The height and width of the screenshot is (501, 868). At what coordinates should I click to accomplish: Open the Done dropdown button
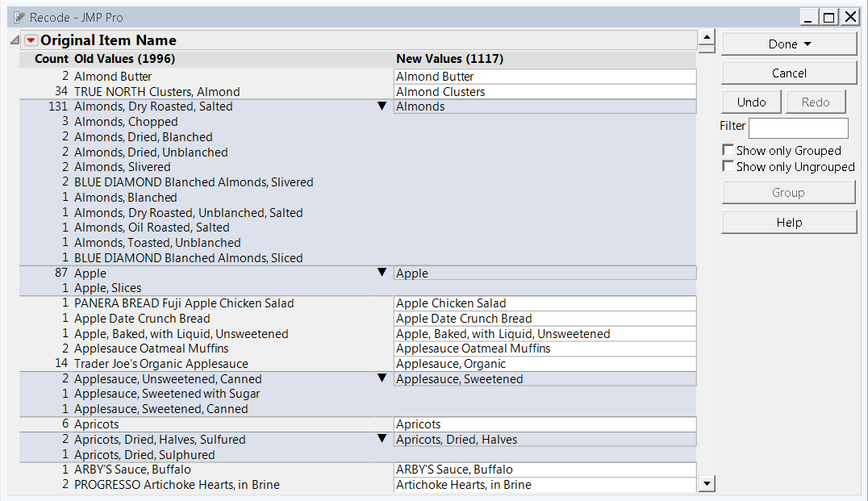[789, 44]
